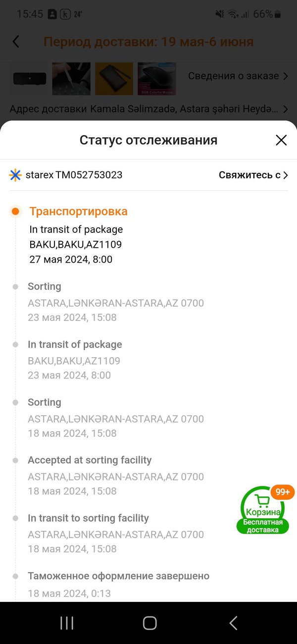Image resolution: width=297 pixels, height=644 pixels.
Task: Tap the Android back navigation button
Action: click(233, 623)
